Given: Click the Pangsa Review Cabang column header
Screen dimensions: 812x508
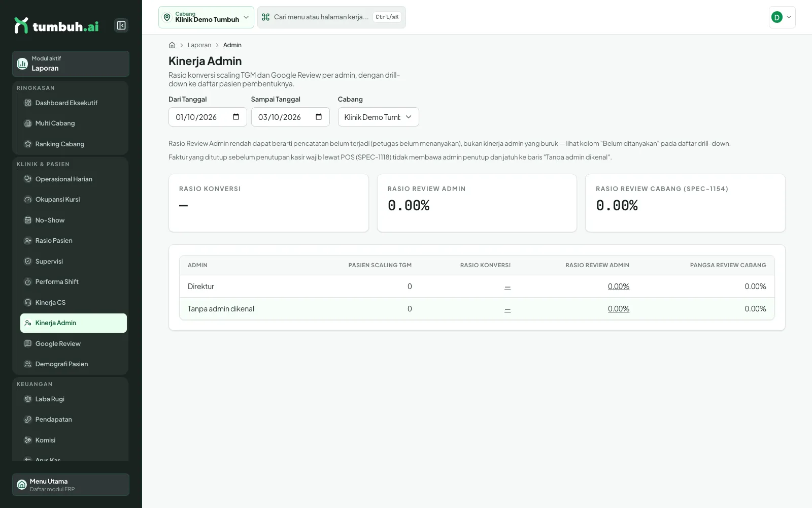Looking at the screenshot, I should [x=728, y=265].
